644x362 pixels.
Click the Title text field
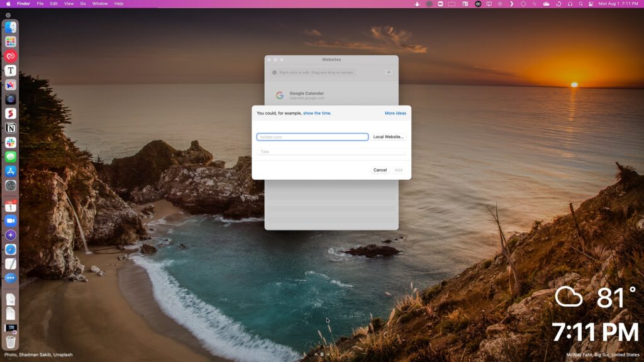point(331,151)
